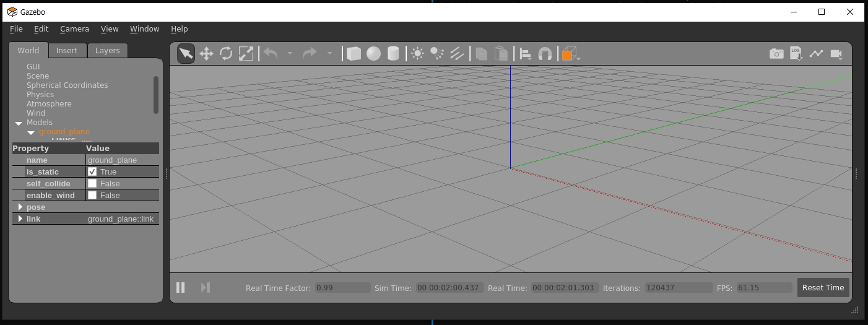Select GUI in the world tree

click(33, 66)
